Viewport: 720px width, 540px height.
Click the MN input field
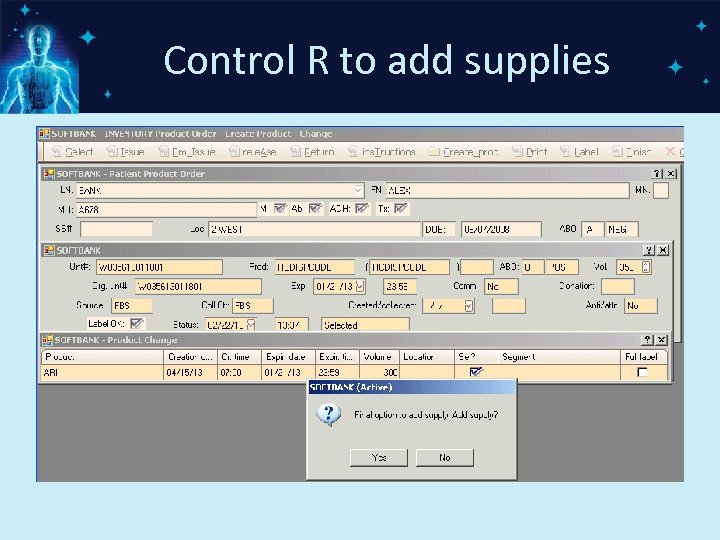pos(661,190)
